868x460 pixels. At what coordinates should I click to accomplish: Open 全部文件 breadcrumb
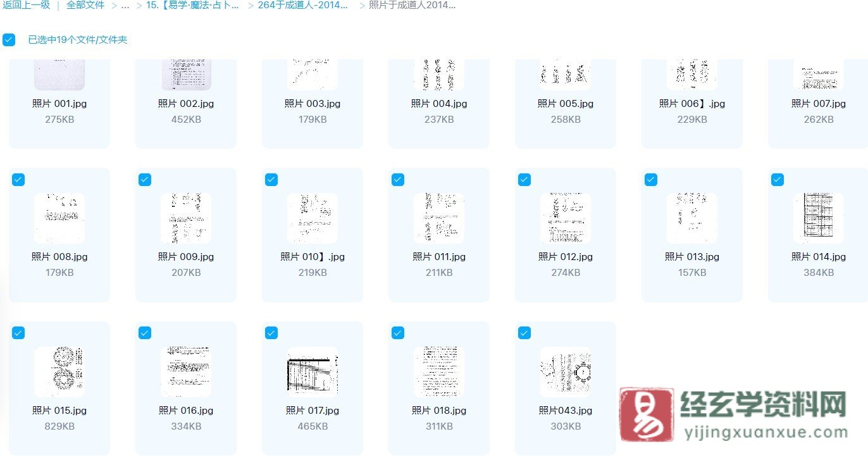[x=85, y=5]
